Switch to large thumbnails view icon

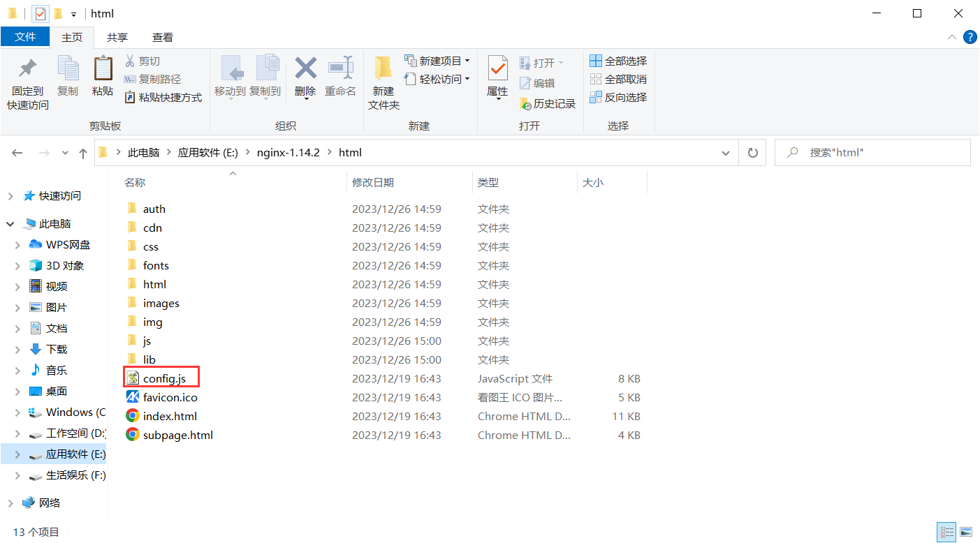(x=966, y=533)
